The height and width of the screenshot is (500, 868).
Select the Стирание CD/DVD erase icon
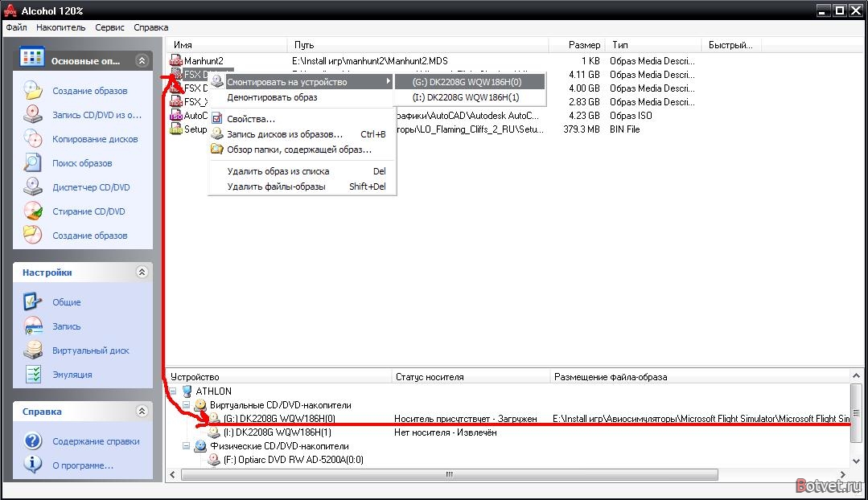coord(33,211)
